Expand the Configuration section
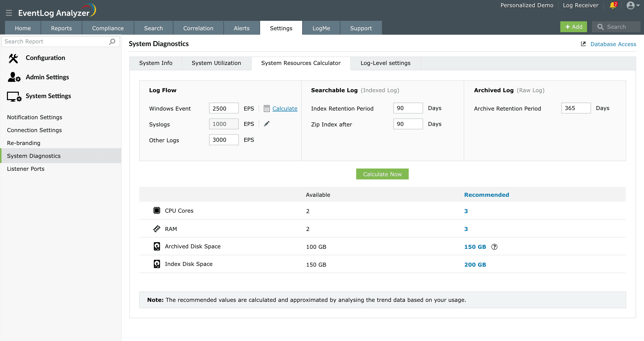Screen dimensions: 644x341 pyautogui.click(x=45, y=58)
